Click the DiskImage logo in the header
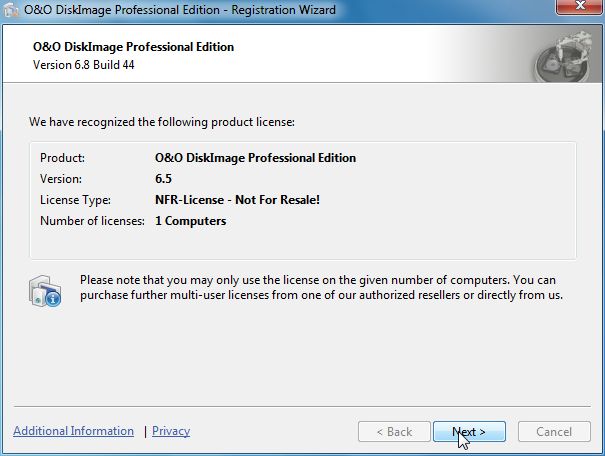The width and height of the screenshot is (605, 456). pyautogui.click(x=563, y=57)
